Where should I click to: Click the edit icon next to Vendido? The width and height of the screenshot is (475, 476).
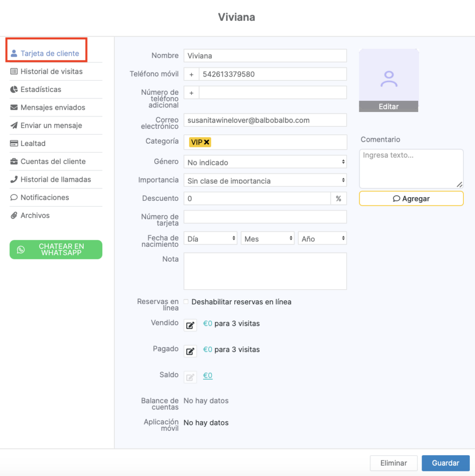190,325
